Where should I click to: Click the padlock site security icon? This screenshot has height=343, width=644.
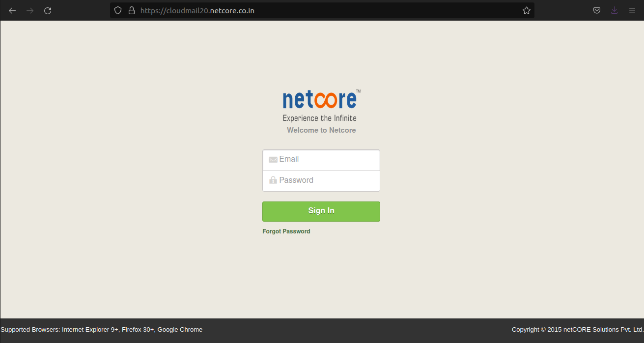131,10
